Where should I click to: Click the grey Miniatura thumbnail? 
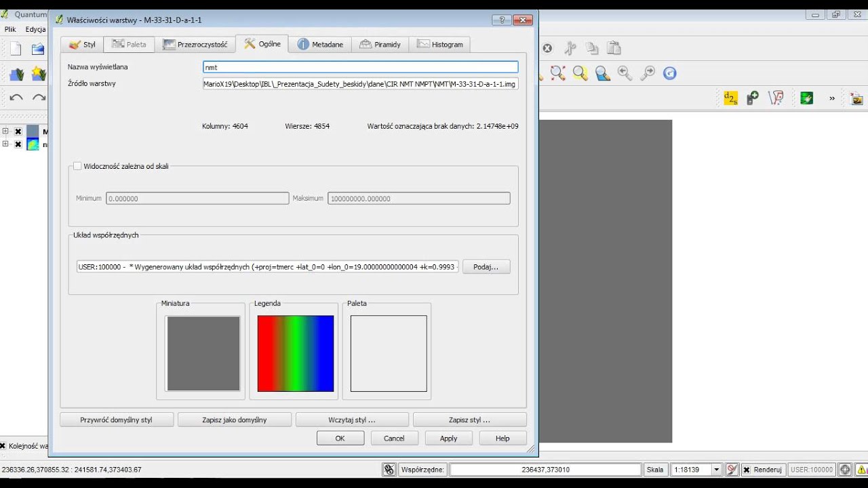[203, 353]
